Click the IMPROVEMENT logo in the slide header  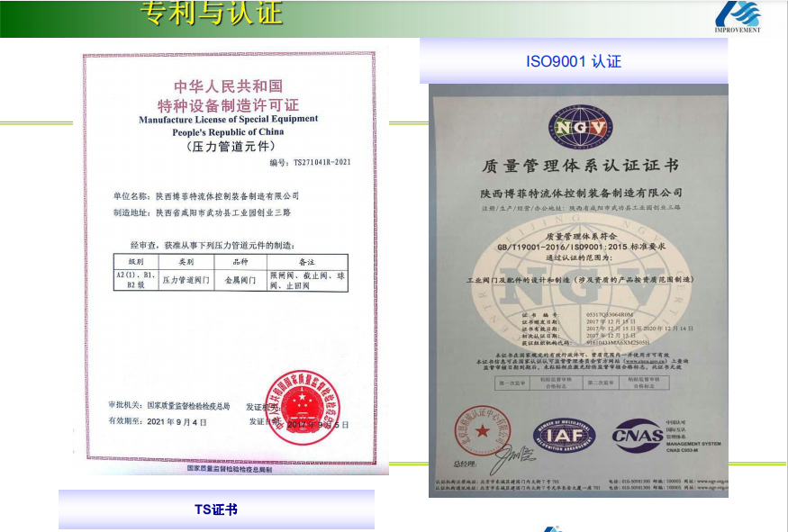(738, 16)
